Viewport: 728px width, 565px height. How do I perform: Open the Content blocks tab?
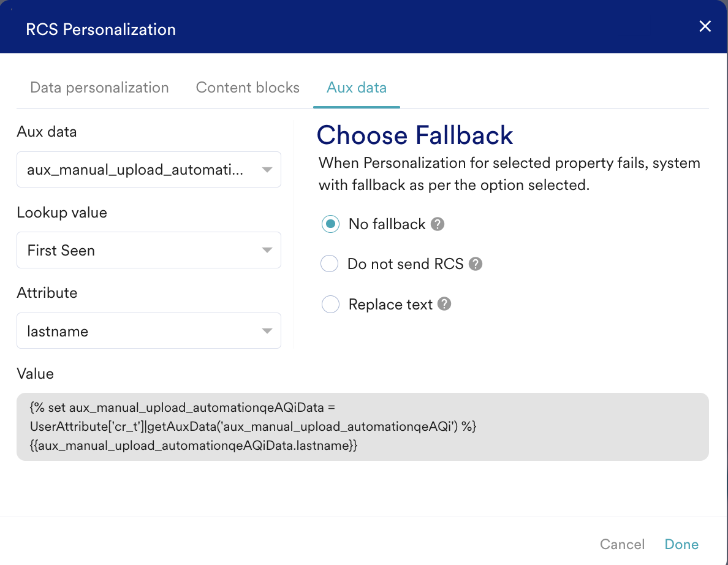click(x=248, y=88)
